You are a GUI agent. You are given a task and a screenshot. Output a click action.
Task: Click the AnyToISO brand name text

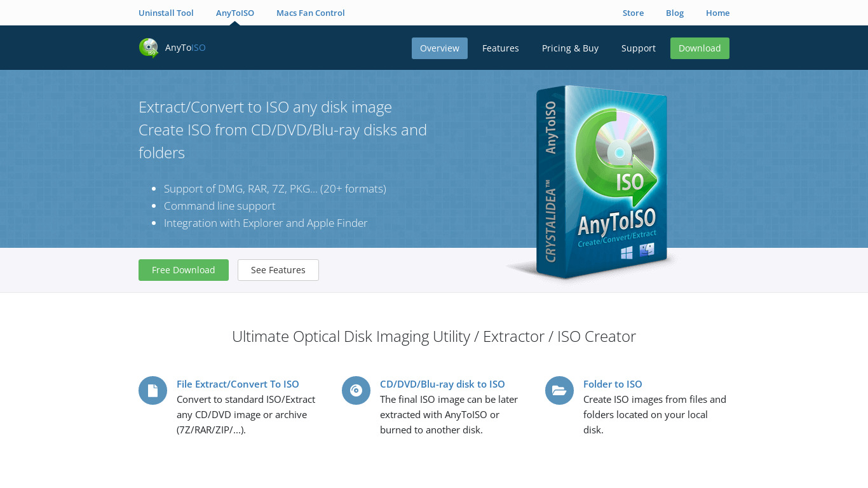[x=185, y=48]
